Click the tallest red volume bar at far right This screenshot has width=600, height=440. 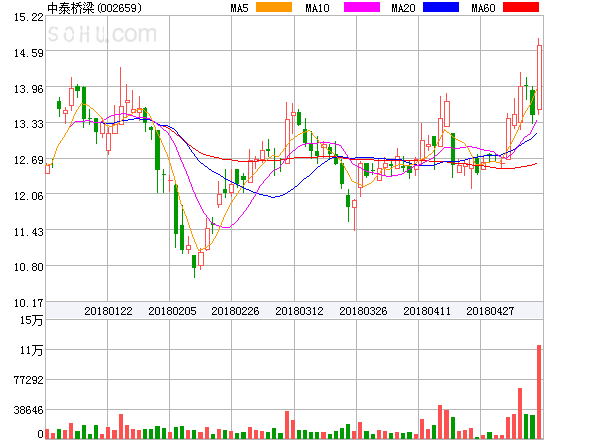(x=539, y=392)
